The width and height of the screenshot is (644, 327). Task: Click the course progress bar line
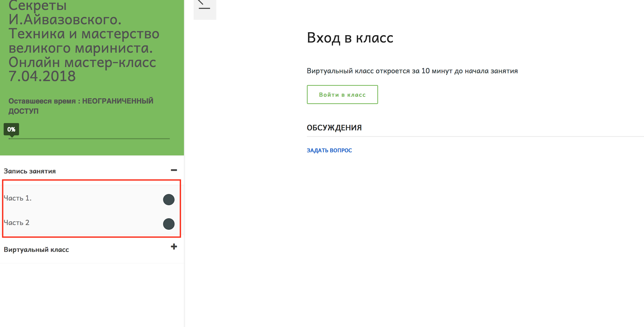click(x=89, y=139)
